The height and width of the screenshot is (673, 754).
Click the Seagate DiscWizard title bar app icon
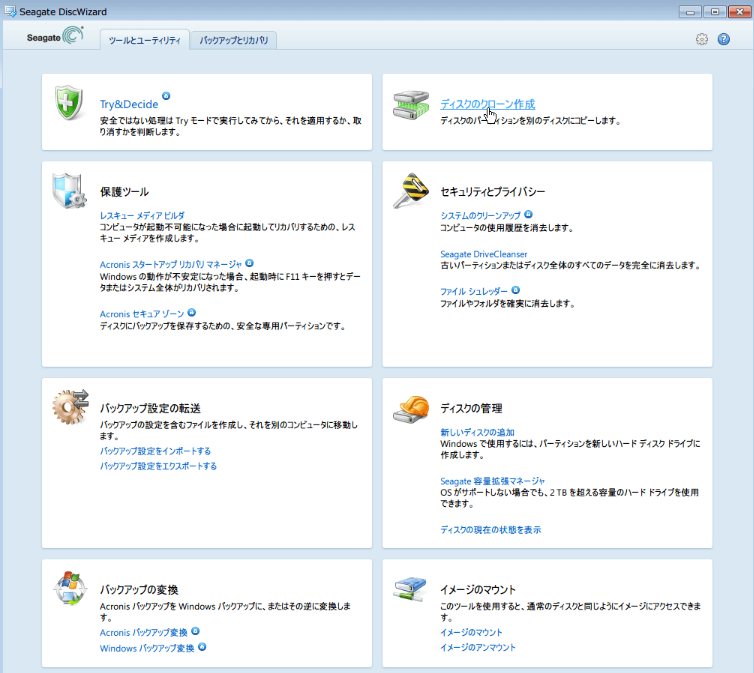10,11
